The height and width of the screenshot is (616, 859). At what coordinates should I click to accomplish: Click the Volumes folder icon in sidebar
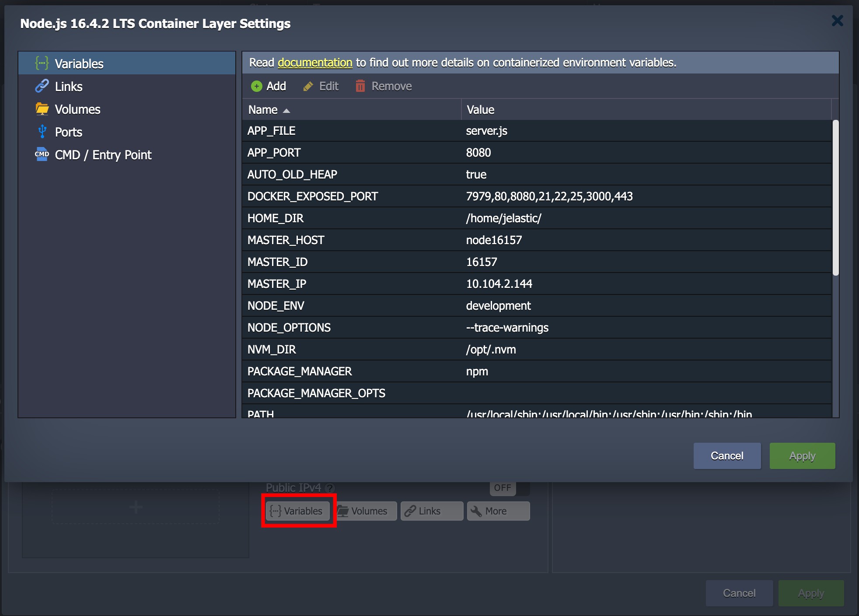click(x=42, y=109)
